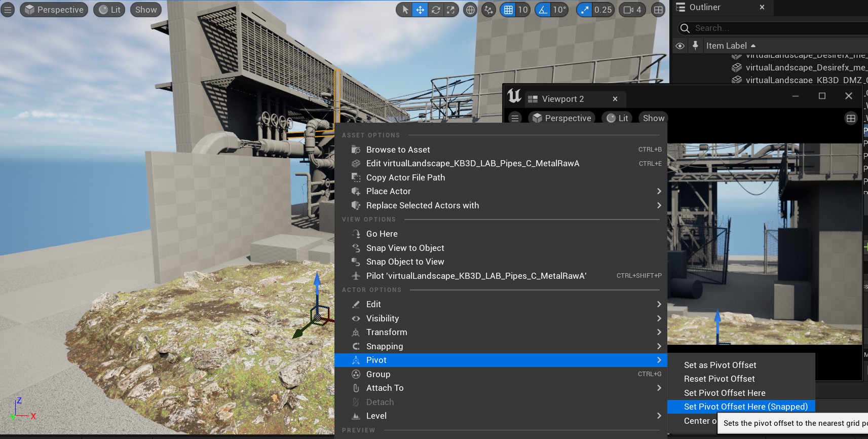Select the scale tool in viewport toolbar
This screenshot has width=868, height=439.
450,10
